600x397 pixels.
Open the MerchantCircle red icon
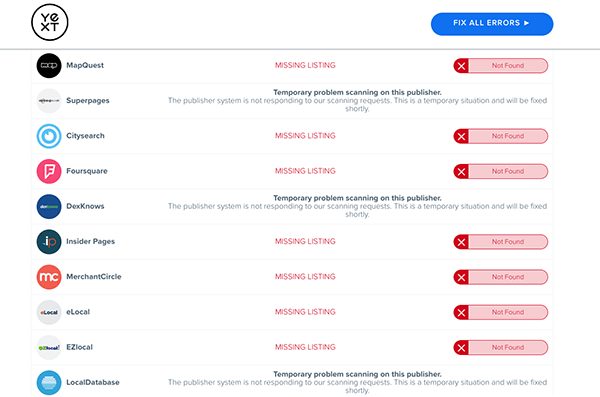[49, 277]
